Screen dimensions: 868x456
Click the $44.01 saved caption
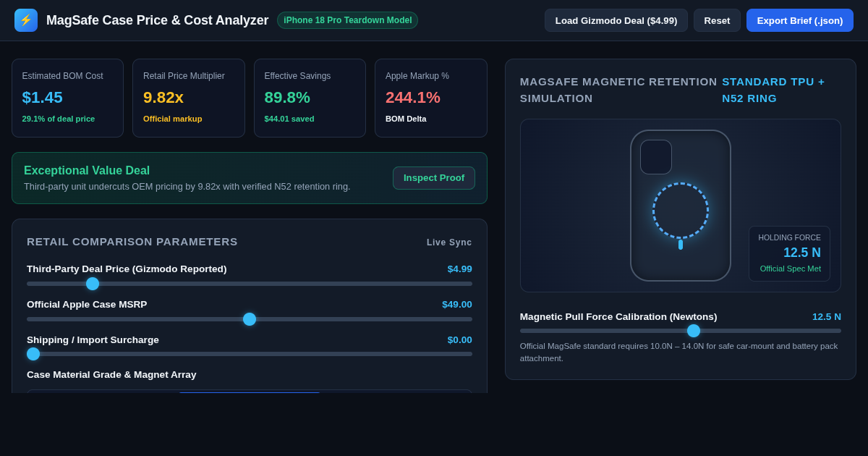click(289, 119)
